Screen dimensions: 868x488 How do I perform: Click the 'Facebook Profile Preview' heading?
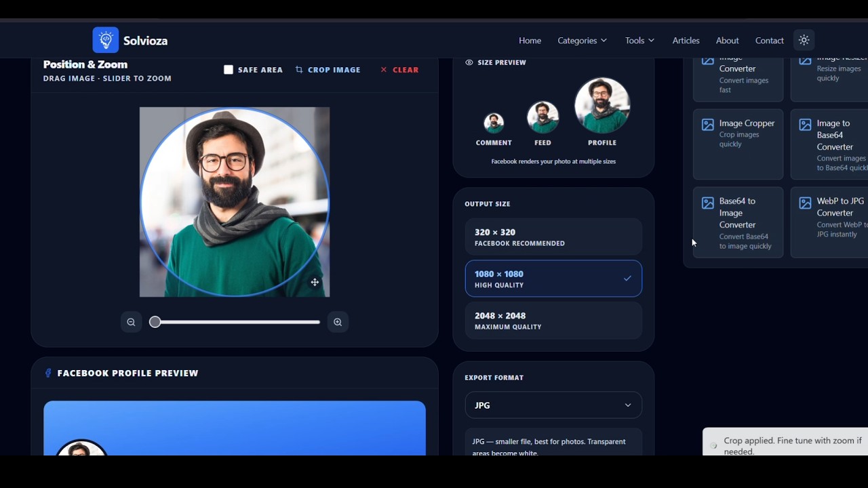128,373
